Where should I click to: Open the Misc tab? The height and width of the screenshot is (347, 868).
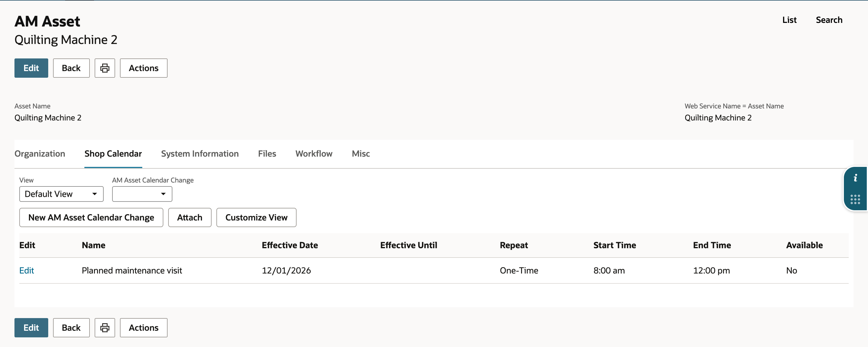point(361,154)
